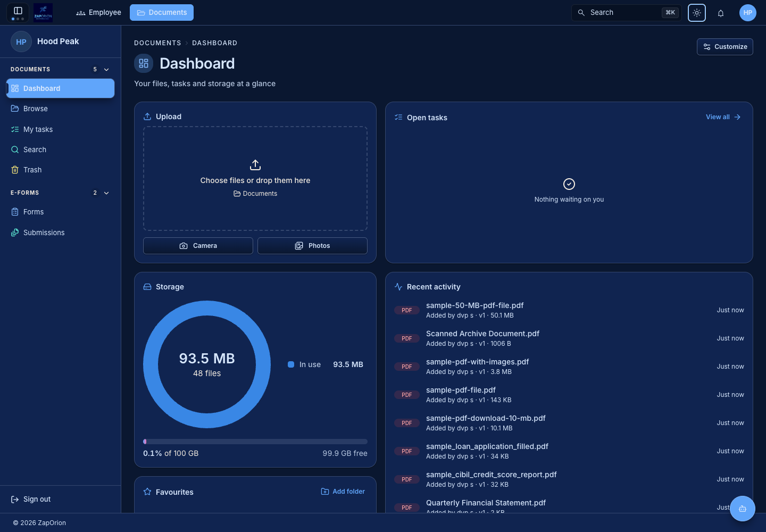
Task: Open Forms in the sidebar
Action: click(x=60, y=212)
